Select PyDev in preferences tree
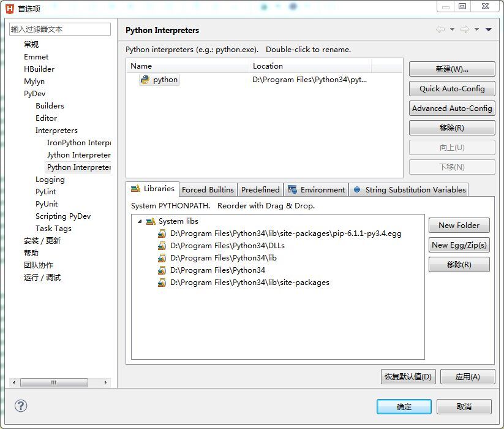Viewport: 504px width, 429px height. pyautogui.click(x=35, y=94)
